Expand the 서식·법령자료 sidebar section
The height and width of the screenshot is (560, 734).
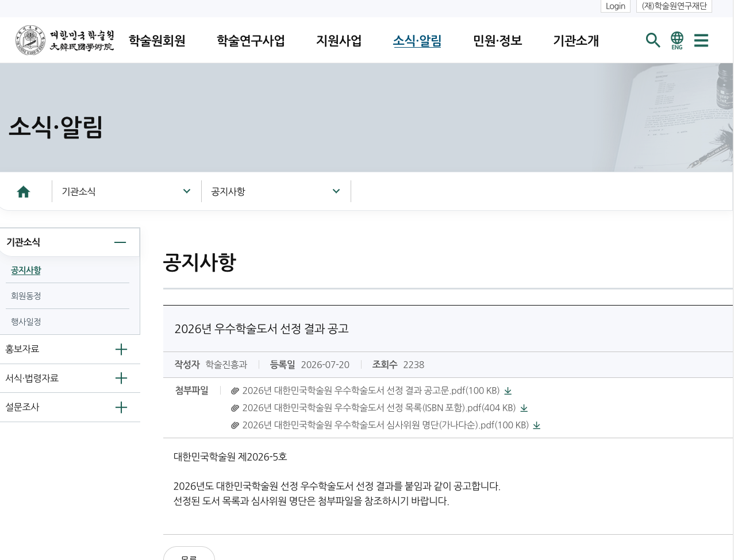121,378
